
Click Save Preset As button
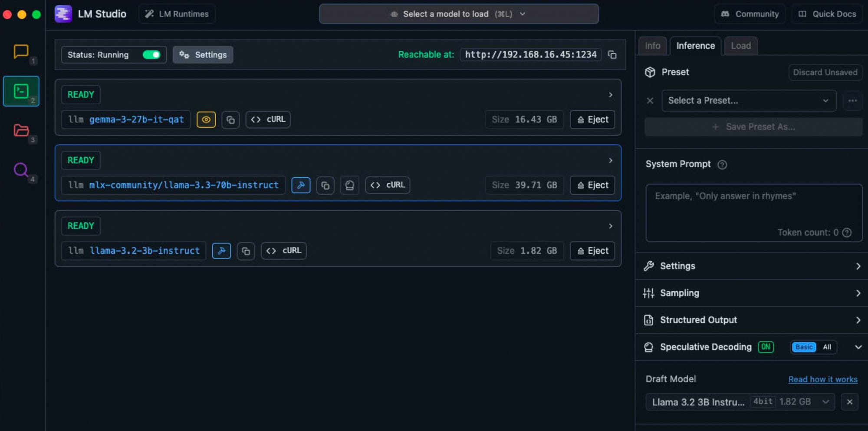[x=753, y=127]
